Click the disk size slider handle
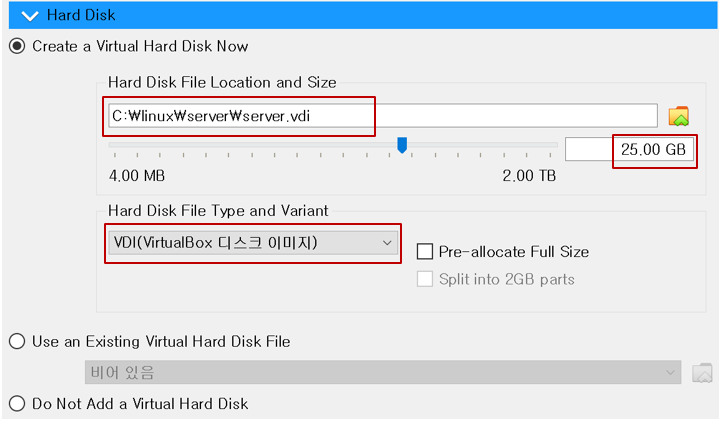Screen dimensions: 719x421 [x=402, y=146]
